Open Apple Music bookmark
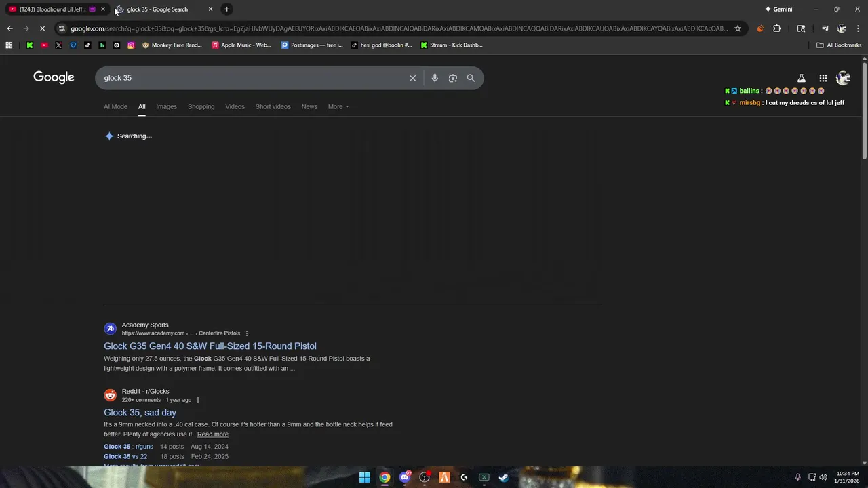 click(241, 45)
